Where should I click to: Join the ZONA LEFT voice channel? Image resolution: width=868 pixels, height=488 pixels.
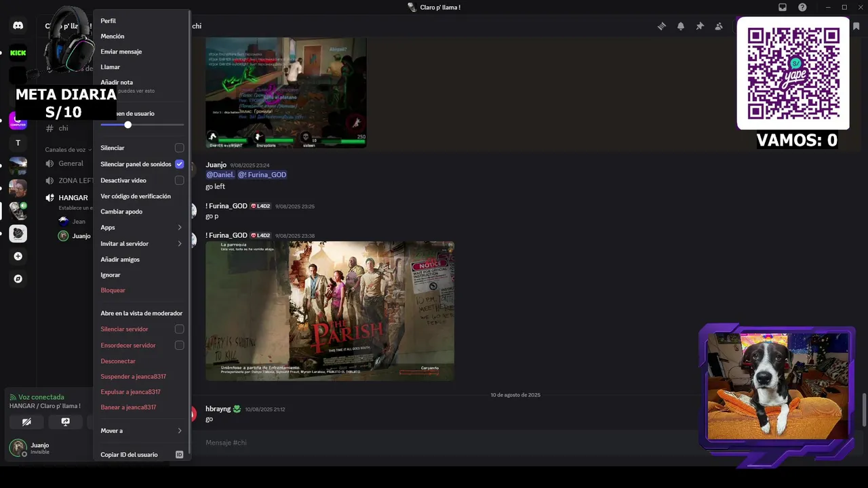(x=68, y=180)
